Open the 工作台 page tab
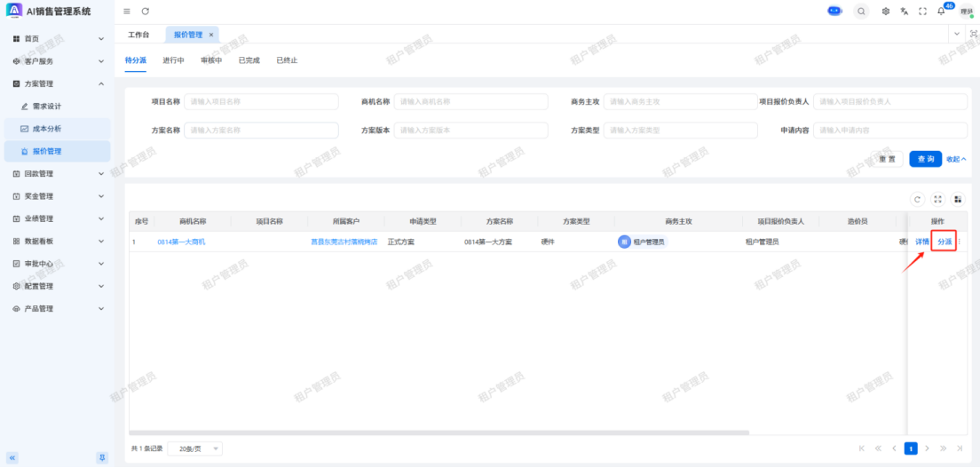 pos(138,35)
